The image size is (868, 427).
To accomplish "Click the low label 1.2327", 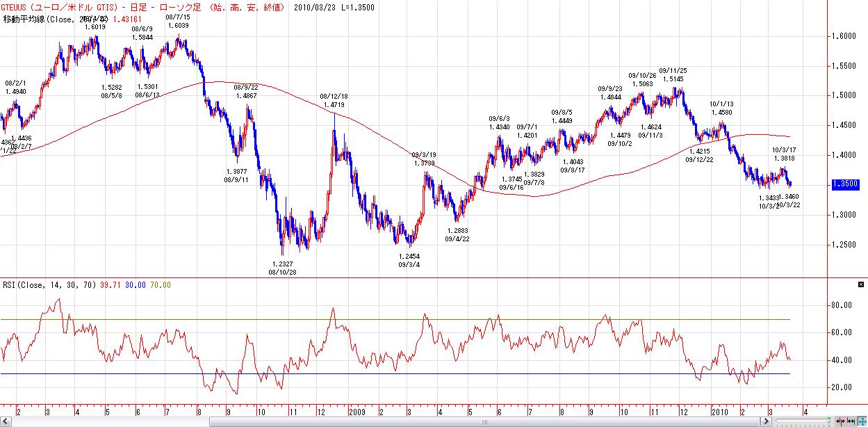I will [x=283, y=264].
